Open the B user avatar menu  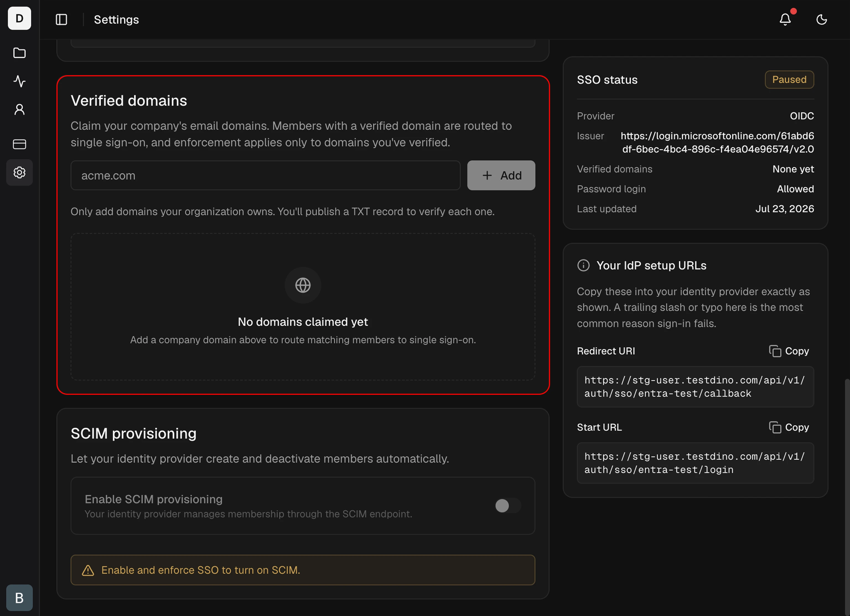point(19,598)
